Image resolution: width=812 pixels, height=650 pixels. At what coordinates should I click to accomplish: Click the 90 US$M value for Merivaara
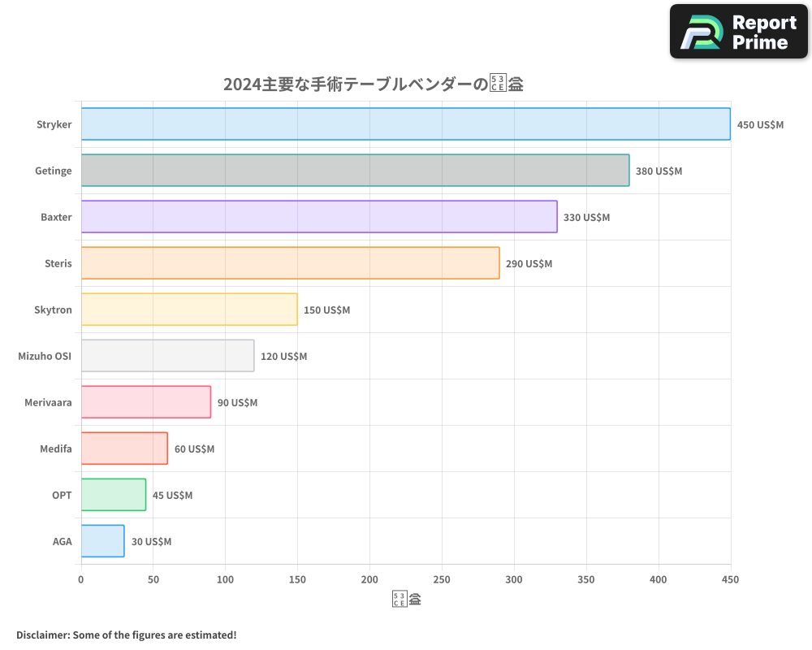pos(237,402)
